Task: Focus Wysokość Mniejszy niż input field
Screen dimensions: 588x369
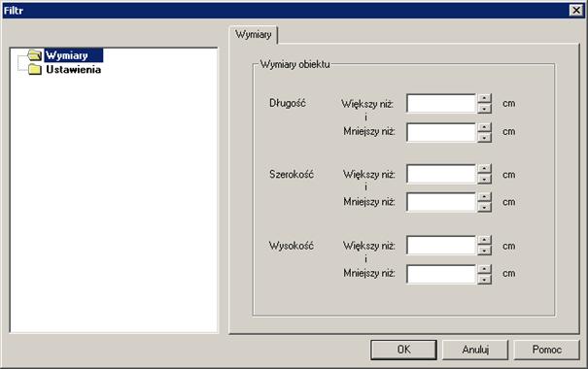Action: coord(441,274)
